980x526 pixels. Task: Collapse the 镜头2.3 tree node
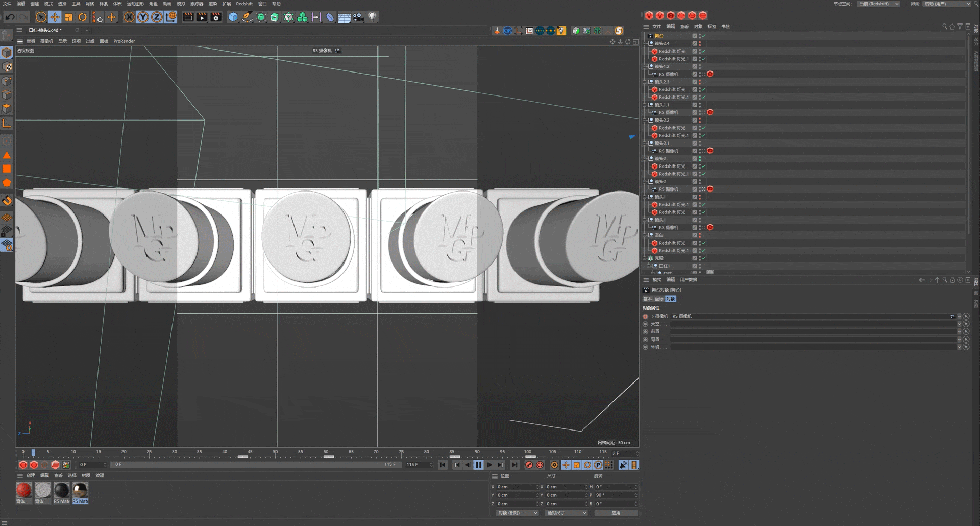point(645,82)
